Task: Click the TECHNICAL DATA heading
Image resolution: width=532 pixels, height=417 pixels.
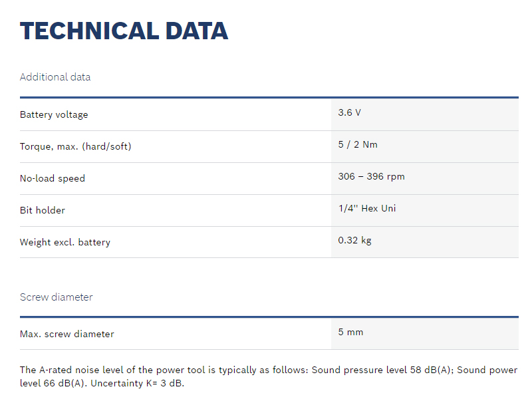Action: coord(124,31)
